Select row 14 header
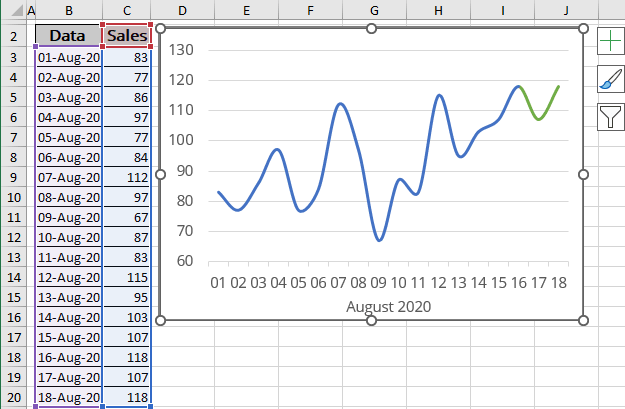Image resolution: width=625 pixels, height=409 pixels. click(x=14, y=277)
